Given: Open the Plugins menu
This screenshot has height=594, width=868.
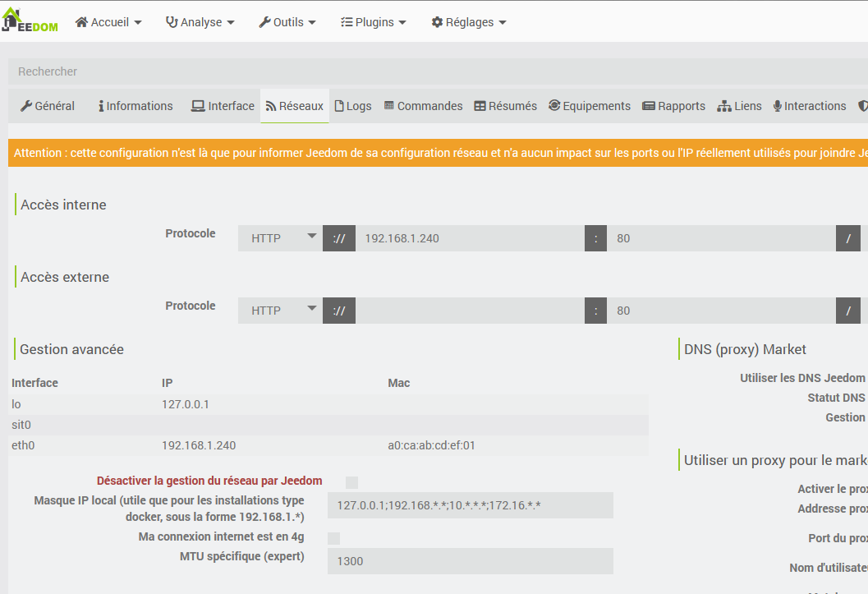Looking at the screenshot, I should coord(373,22).
